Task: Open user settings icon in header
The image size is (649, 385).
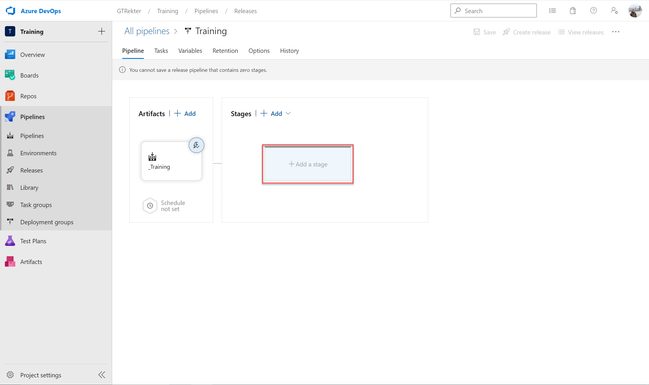Action: pos(614,11)
